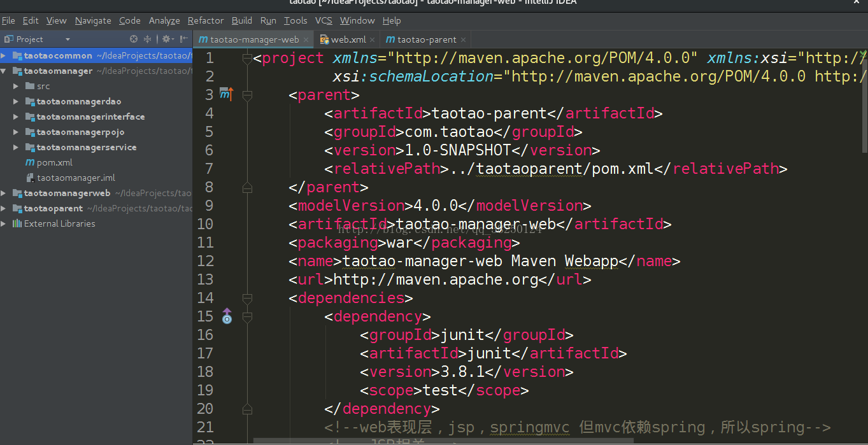This screenshot has height=445, width=868.
Task: Click the External Libraries icon
Action: (17, 223)
